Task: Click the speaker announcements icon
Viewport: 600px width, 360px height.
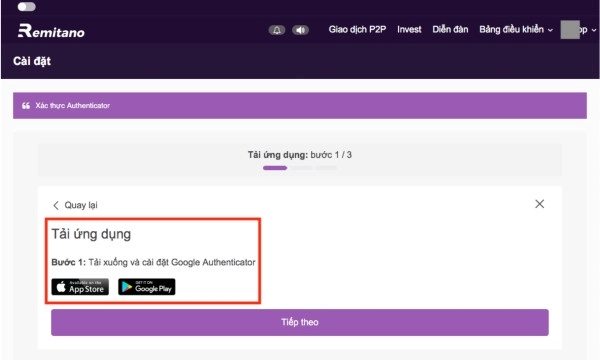Action: [300, 30]
